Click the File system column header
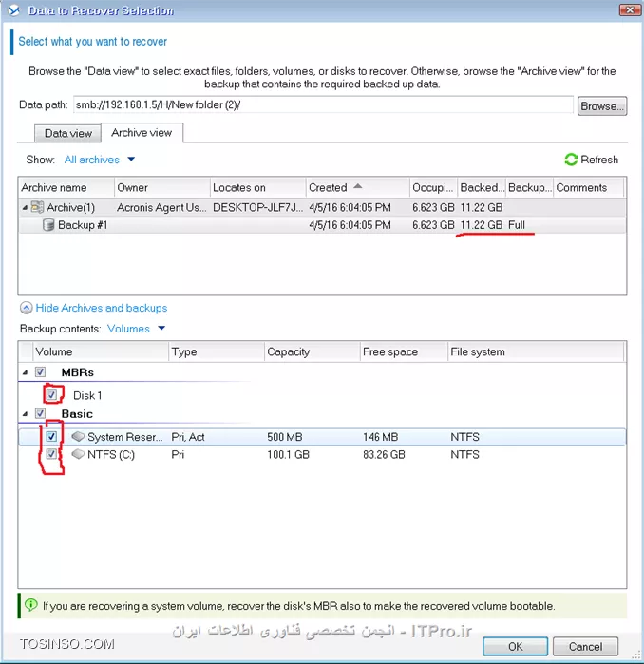Image resolution: width=644 pixels, height=664 pixels. pos(536,351)
